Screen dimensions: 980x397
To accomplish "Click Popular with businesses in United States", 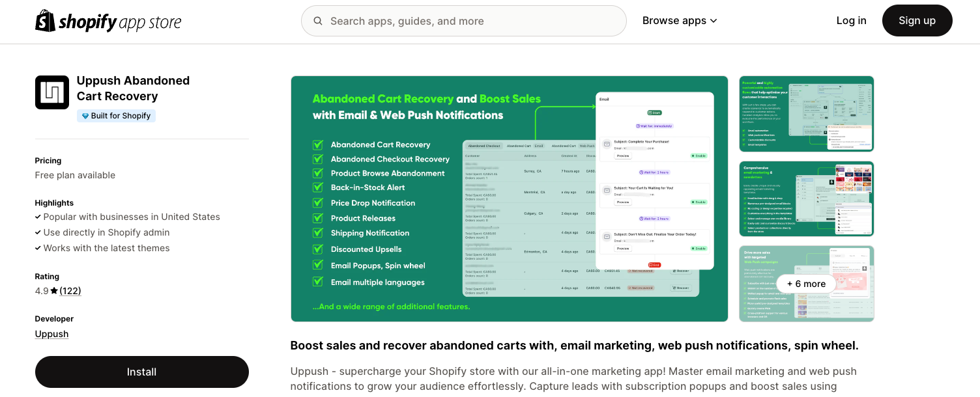I will 132,217.
